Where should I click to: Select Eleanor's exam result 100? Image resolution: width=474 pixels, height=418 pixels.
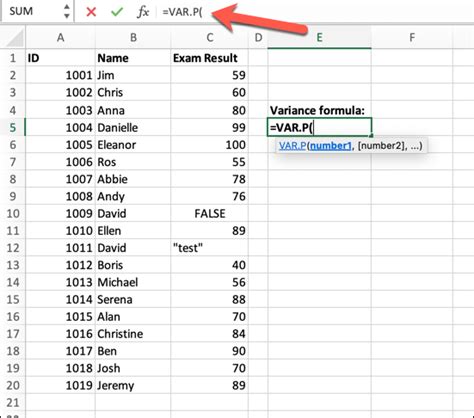tap(210, 145)
